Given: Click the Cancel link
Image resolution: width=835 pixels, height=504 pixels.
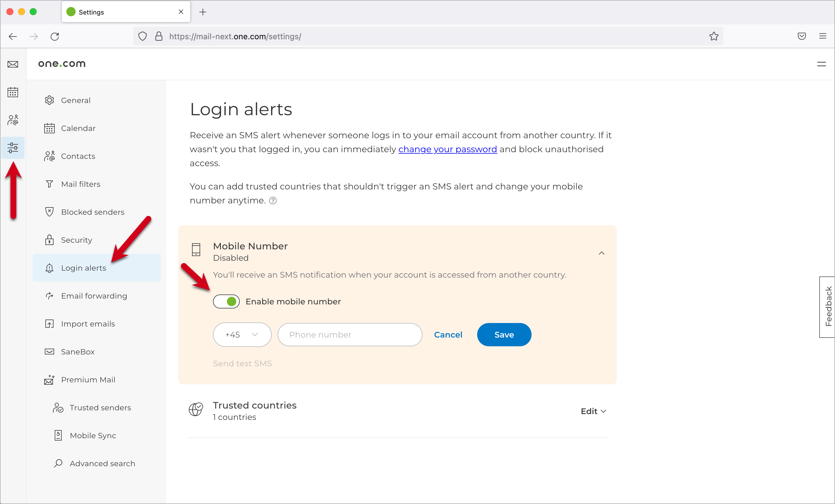Looking at the screenshot, I should (x=448, y=335).
